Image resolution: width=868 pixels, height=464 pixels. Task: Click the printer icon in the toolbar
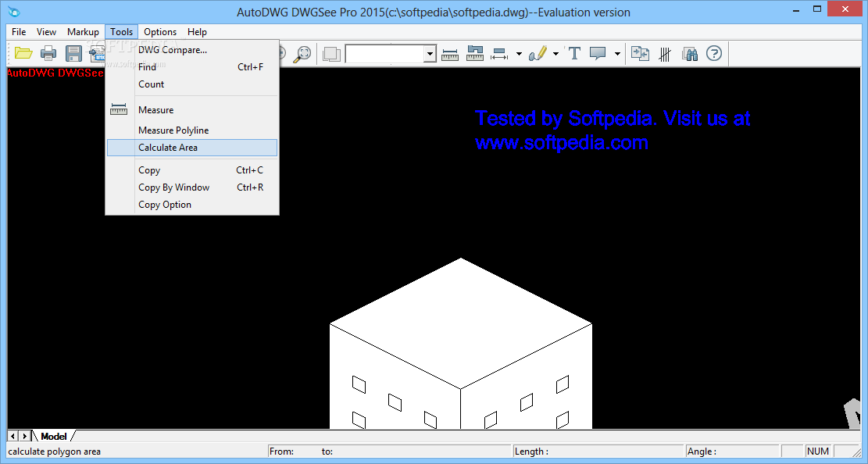point(48,53)
